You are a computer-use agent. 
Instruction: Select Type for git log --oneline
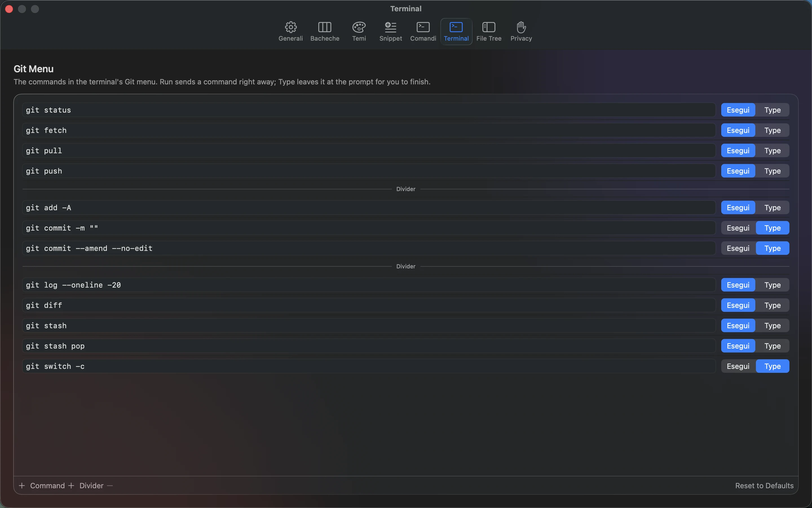pyautogui.click(x=773, y=285)
